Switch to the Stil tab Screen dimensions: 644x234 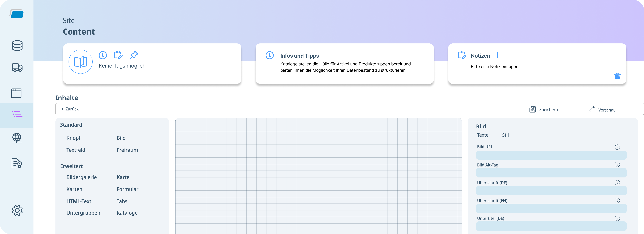point(505,135)
